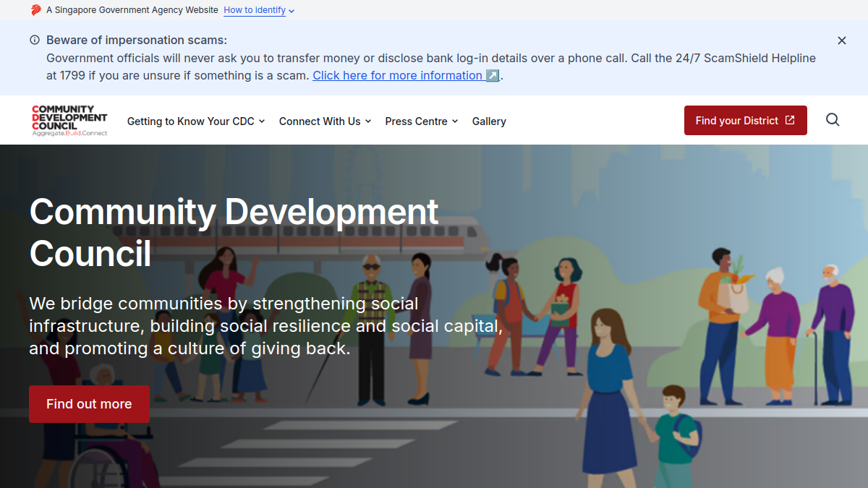Expand the 'How to identify' dropdown
This screenshot has width=868, height=488.
click(259, 10)
